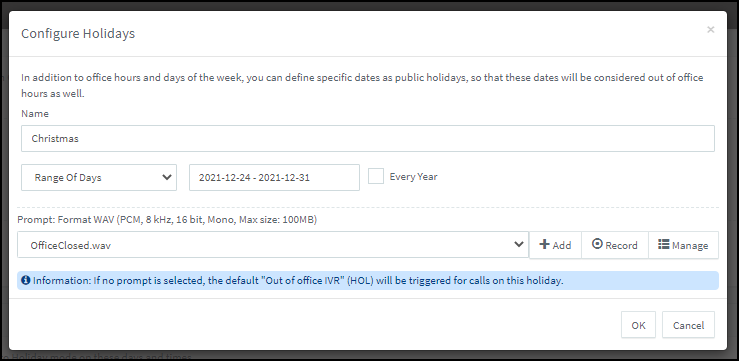Screen dimensions: 739x361
Task: Click the arrow on the prompt file selector
Action: (x=518, y=244)
